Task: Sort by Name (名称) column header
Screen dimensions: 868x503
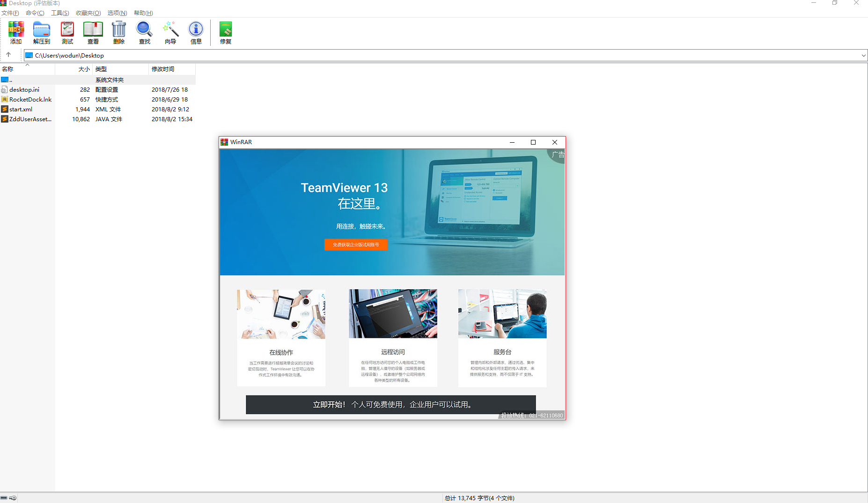Action: [28, 69]
